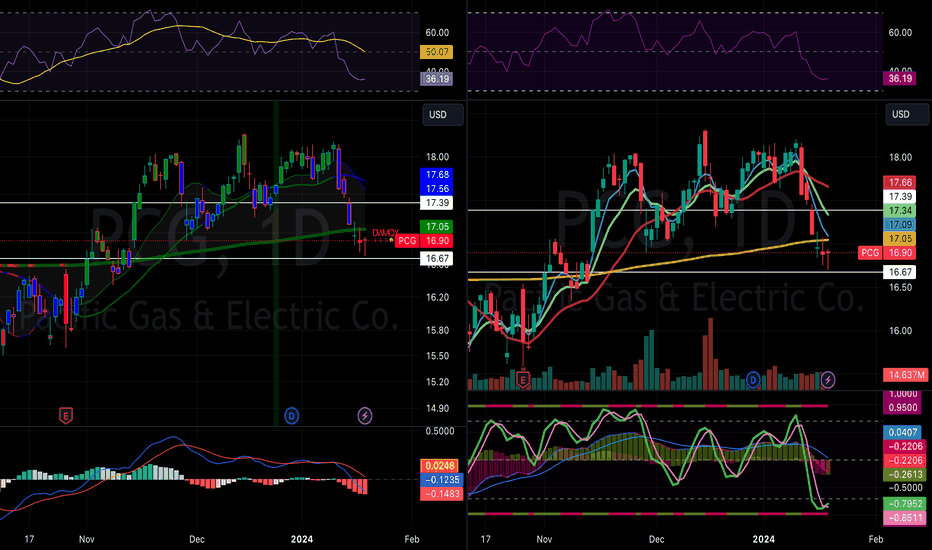Click the green -0.2613 indicator label

click(x=905, y=474)
